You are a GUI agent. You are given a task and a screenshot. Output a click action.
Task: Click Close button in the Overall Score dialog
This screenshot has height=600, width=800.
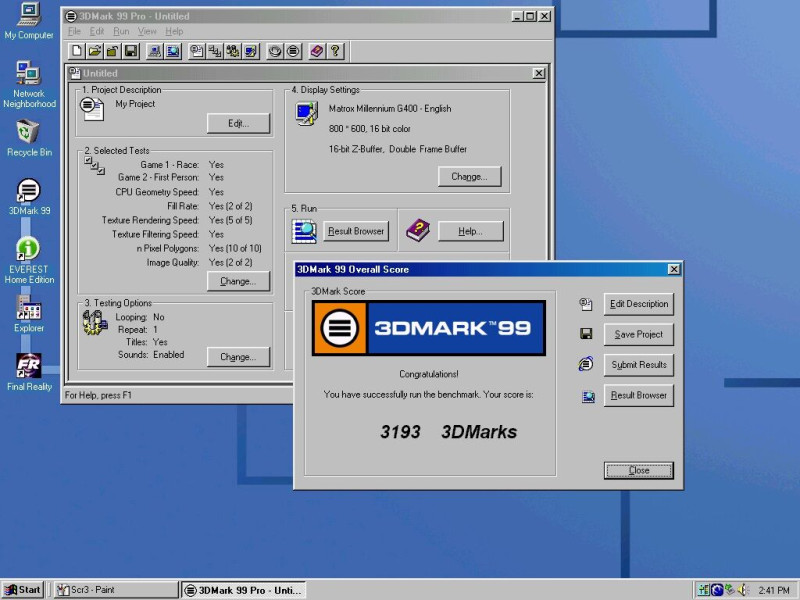coord(639,470)
